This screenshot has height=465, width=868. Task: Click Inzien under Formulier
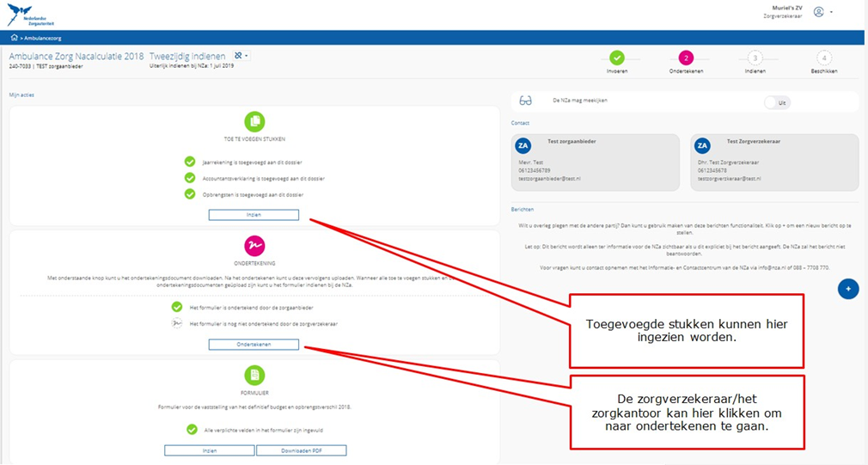click(x=209, y=450)
